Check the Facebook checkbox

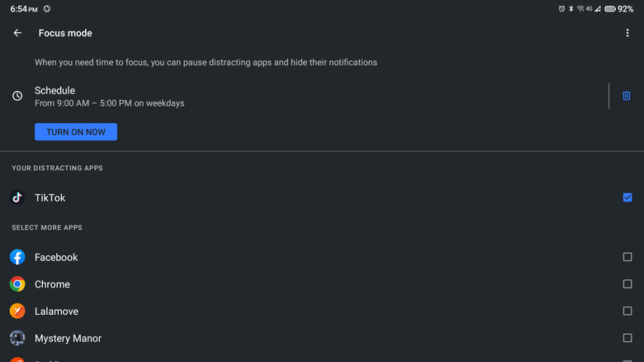click(627, 257)
